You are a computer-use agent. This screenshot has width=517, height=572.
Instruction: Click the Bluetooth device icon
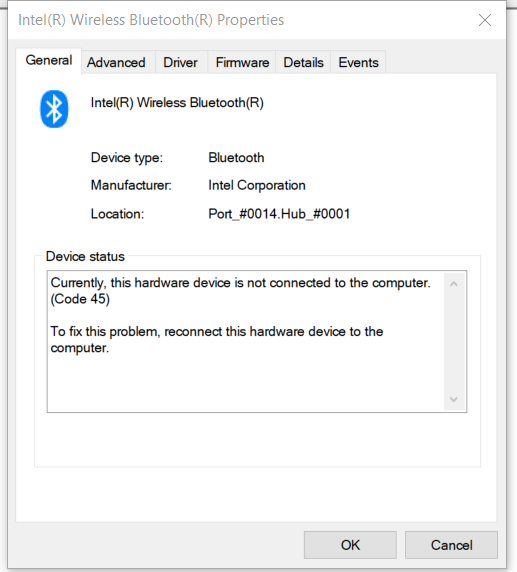click(x=54, y=109)
